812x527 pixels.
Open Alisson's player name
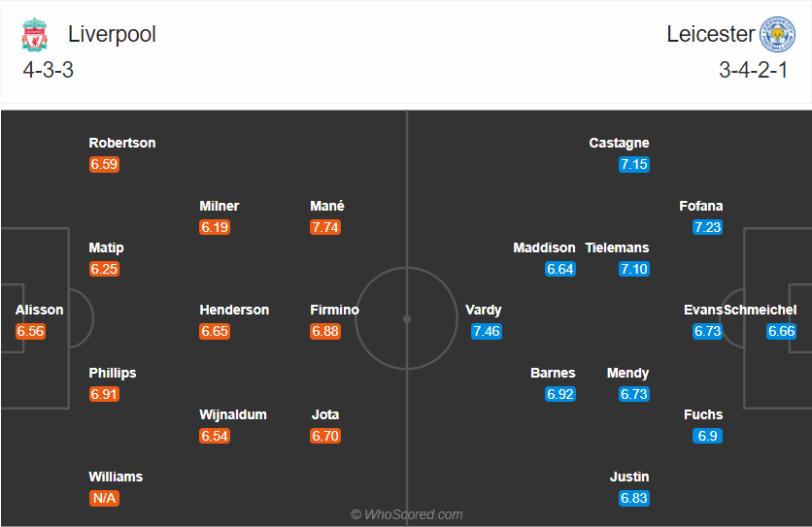click(x=40, y=311)
